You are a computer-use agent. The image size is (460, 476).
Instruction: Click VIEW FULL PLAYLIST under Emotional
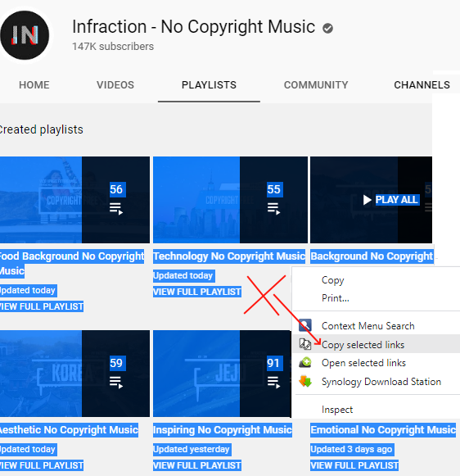point(354,465)
